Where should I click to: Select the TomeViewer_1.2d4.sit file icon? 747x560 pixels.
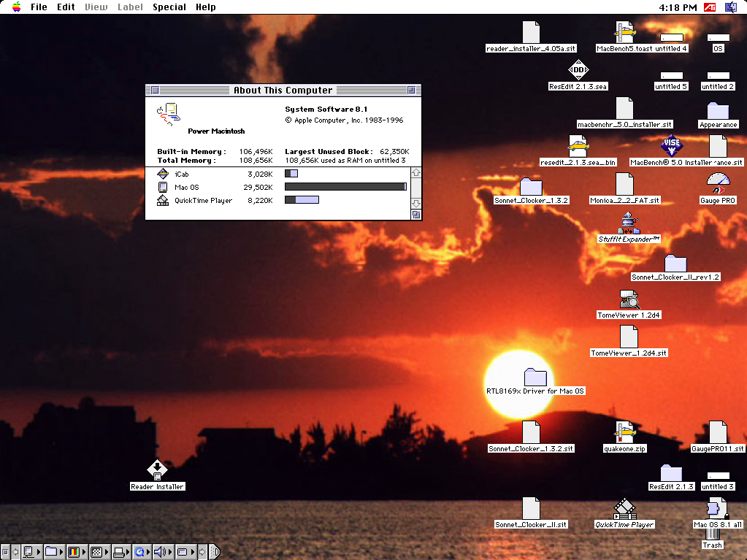[629, 337]
